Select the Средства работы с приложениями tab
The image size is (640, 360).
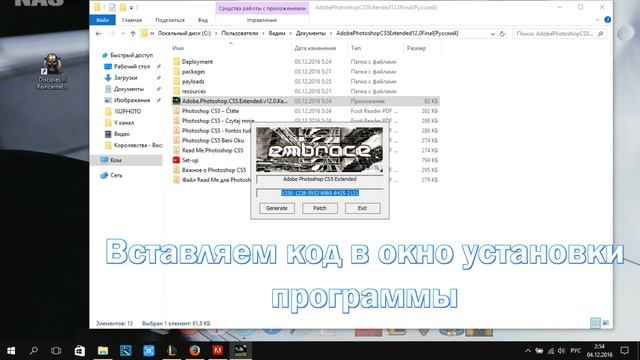pos(262,8)
